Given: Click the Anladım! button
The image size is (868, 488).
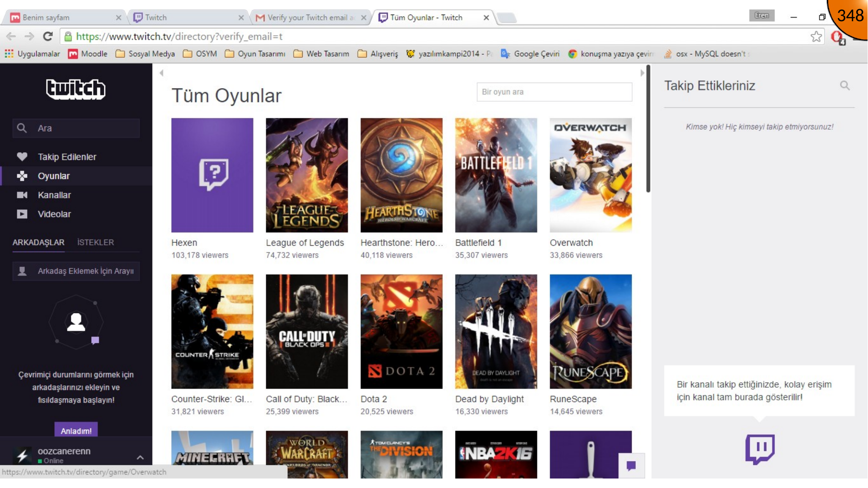Looking at the screenshot, I should [76, 431].
